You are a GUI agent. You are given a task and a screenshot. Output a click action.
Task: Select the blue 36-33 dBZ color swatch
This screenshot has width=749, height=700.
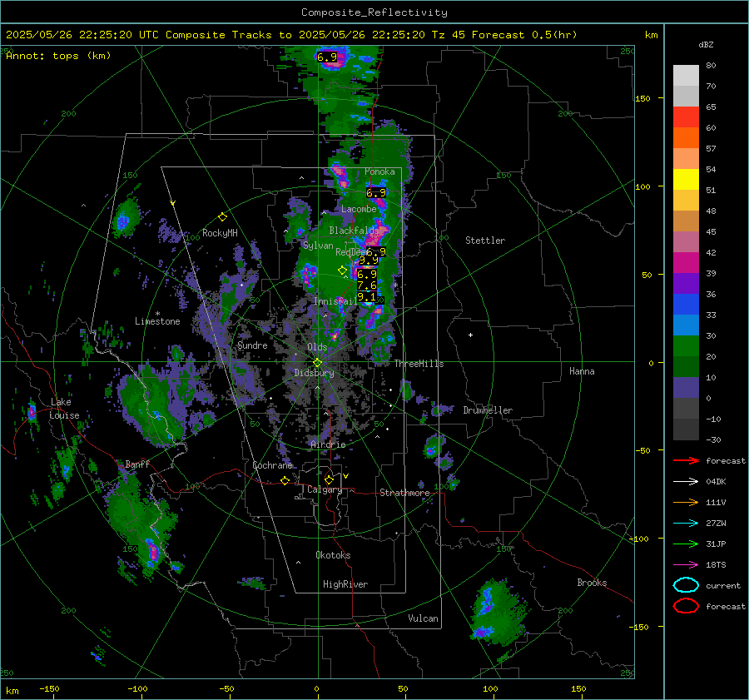coord(686,305)
